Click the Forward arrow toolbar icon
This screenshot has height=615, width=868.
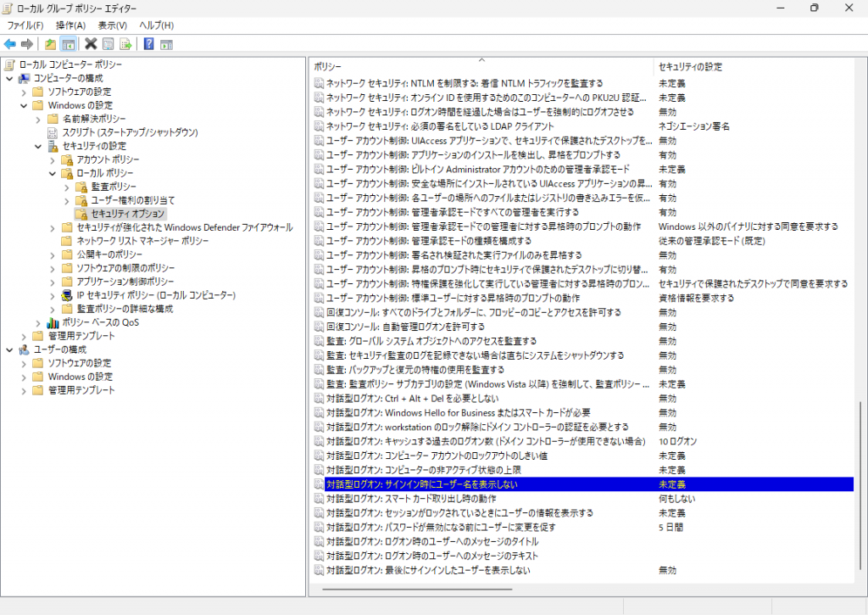click(26, 44)
